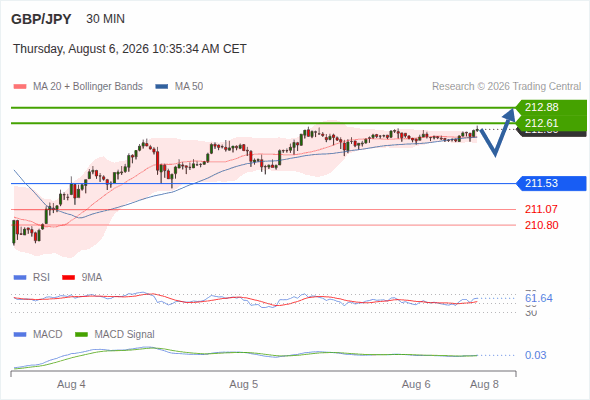Image resolution: width=590 pixels, height=400 pixels.
Task: Select the RSI legend marker
Action: click(20, 278)
